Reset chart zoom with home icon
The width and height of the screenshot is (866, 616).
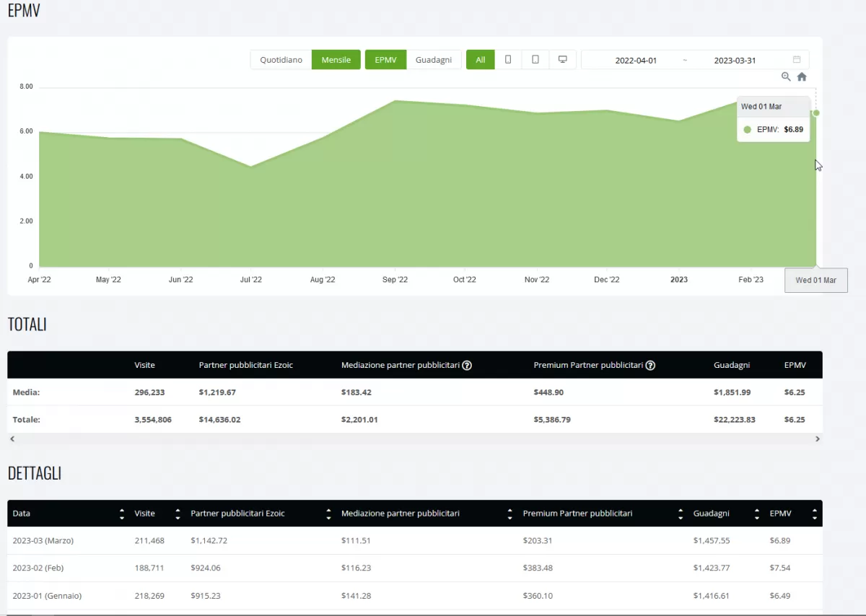802,77
